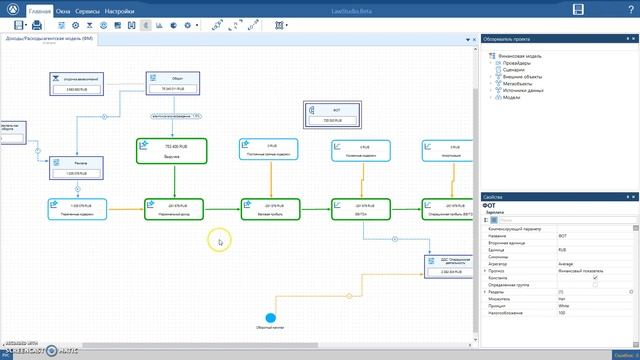Viewport: 640px width, 360px height.
Task: Click the square-brackets toolbar icon
Action: [131, 25]
